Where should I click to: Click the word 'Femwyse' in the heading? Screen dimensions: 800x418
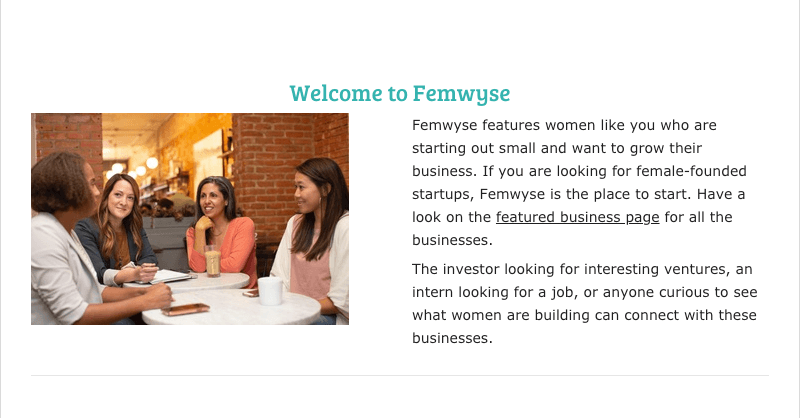coord(462,94)
